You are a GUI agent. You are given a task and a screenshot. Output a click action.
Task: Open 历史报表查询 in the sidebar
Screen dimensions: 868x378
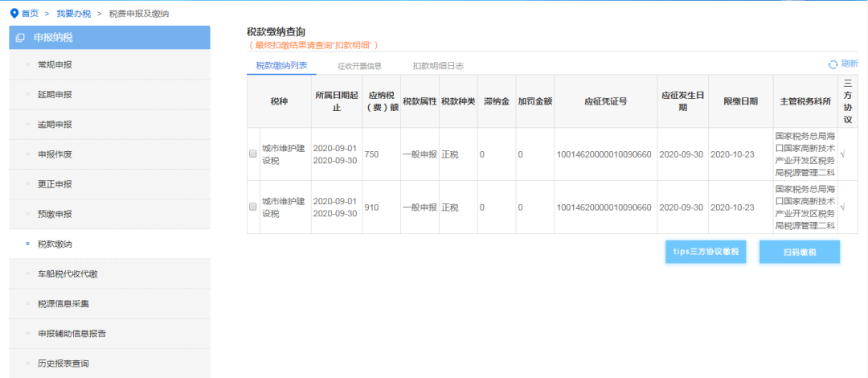pyautogui.click(x=109, y=364)
